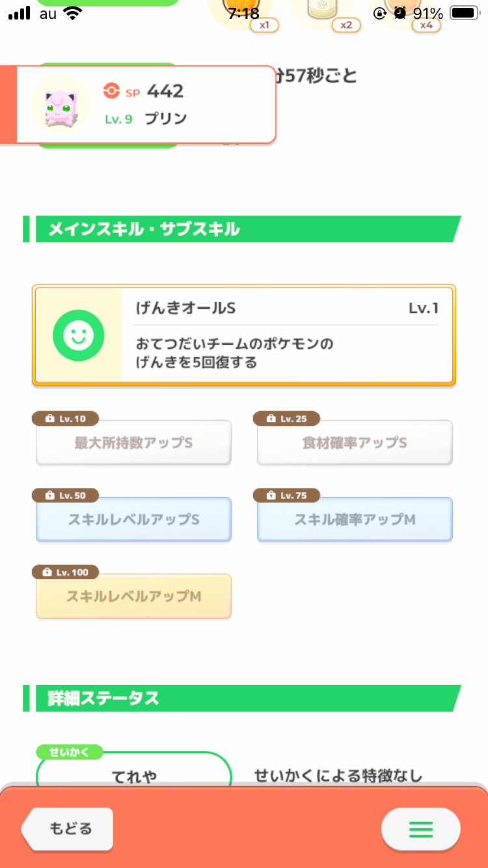
Task: Select the locked スキル確率アップM sub skill
Action: (355, 520)
